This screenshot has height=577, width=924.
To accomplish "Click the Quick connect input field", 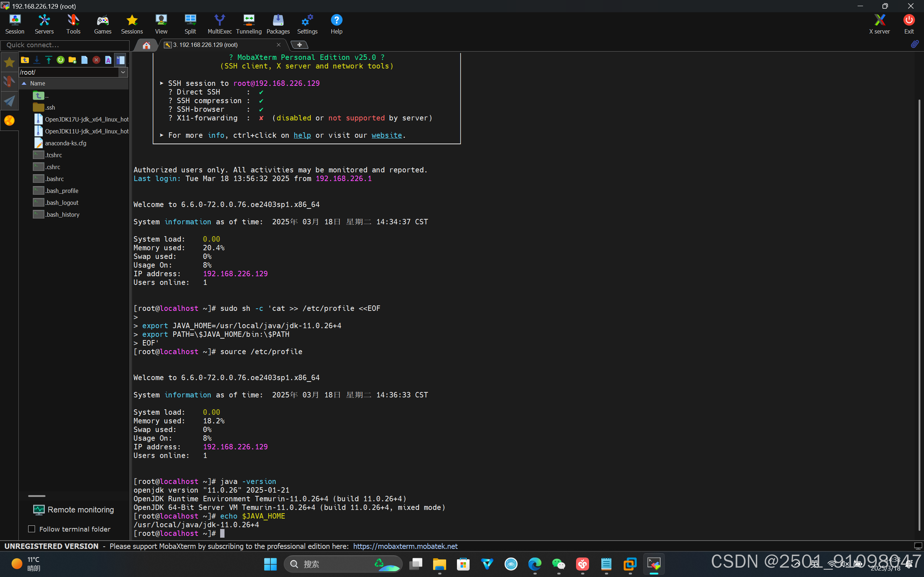I will click(x=65, y=45).
